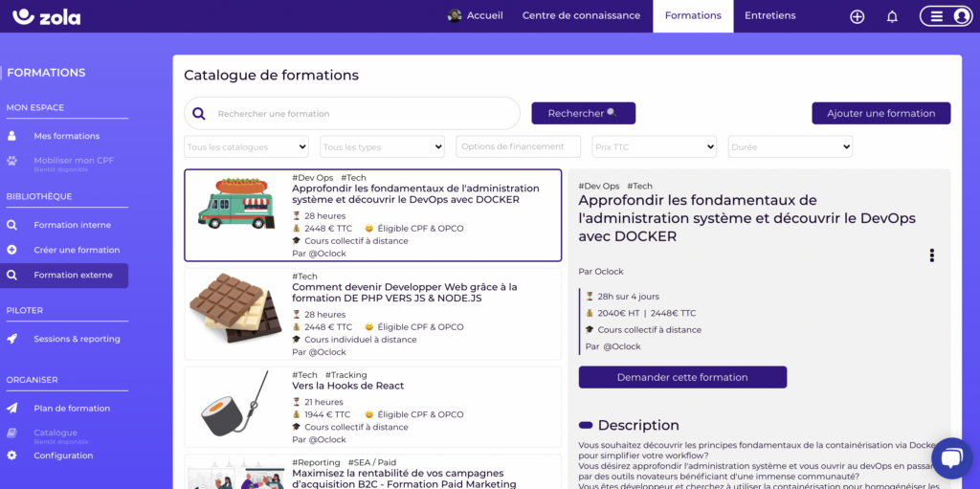
Task: Open Vers la Hooks de React course
Action: (347, 386)
